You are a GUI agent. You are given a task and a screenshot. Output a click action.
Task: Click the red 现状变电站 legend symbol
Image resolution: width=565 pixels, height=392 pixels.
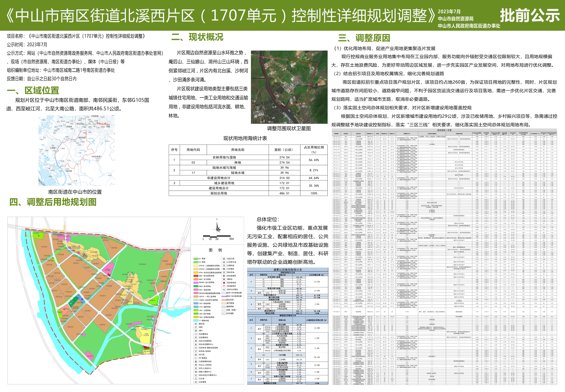(224, 283)
